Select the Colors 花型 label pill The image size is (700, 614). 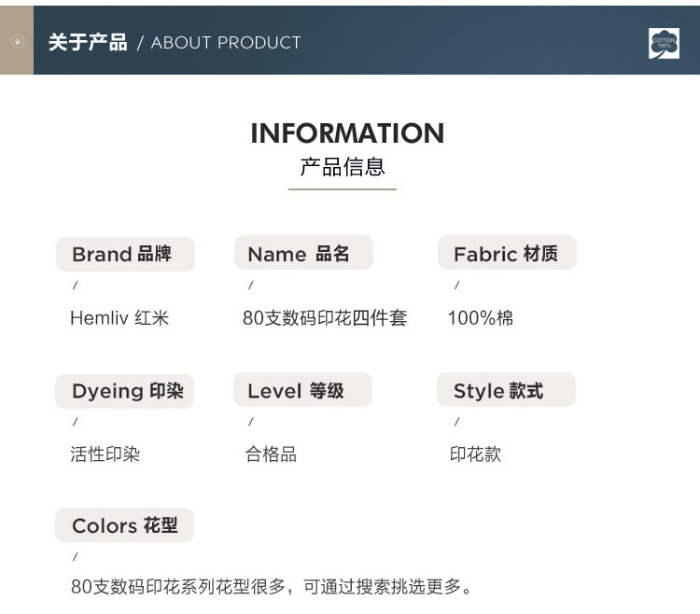tap(124, 525)
